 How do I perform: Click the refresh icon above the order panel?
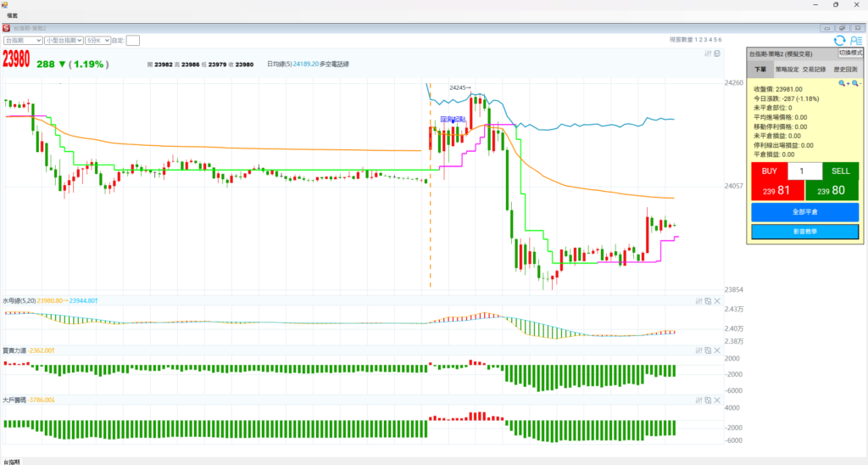tap(839, 40)
